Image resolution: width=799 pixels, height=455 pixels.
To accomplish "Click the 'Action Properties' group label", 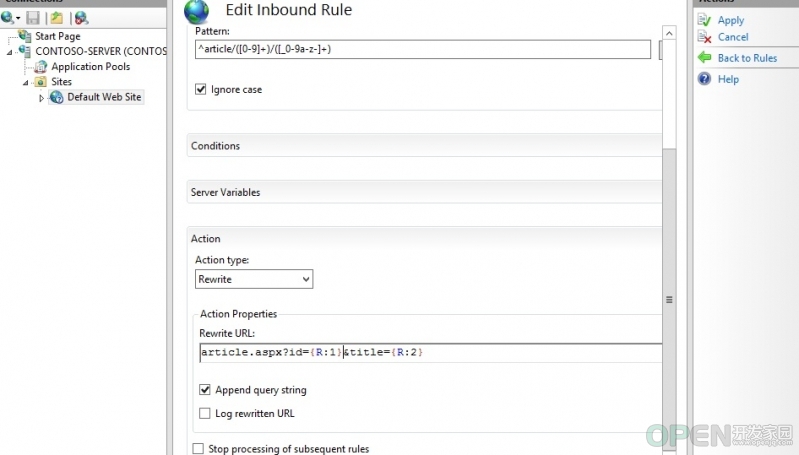I will pyautogui.click(x=238, y=314).
